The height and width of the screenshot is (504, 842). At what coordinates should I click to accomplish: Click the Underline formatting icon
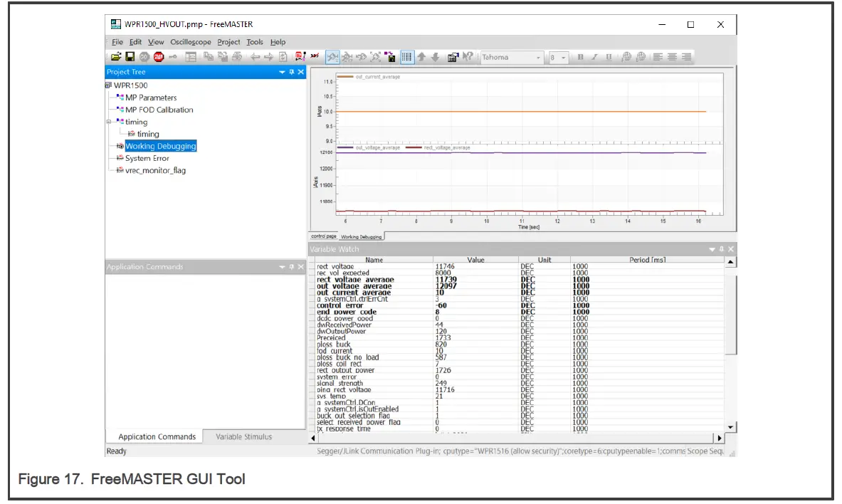(609, 57)
